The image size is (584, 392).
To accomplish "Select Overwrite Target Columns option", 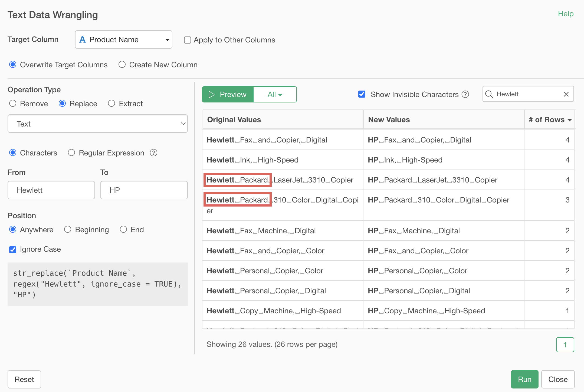I will (x=13, y=65).
